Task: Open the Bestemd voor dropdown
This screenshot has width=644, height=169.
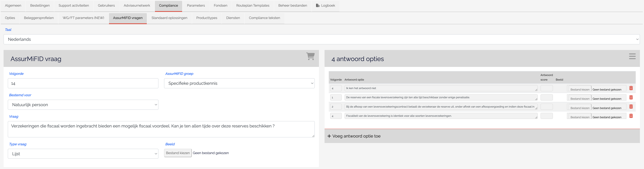Action: tap(83, 105)
